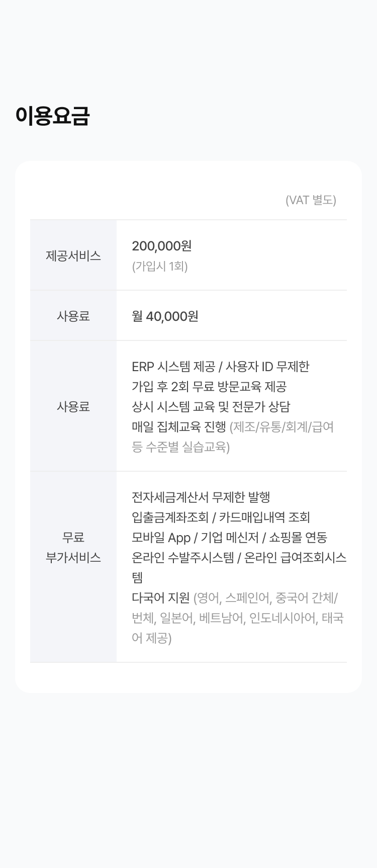Click 입출금계좌조회 / 카드매입내역 조회 line
This screenshot has height=868, width=377.
click(x=221, y=517)
